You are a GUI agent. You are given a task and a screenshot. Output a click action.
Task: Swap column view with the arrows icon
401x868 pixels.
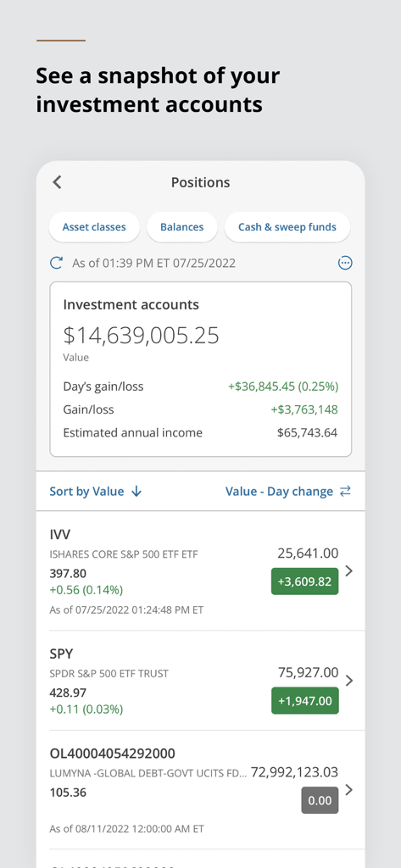point(346,491)
